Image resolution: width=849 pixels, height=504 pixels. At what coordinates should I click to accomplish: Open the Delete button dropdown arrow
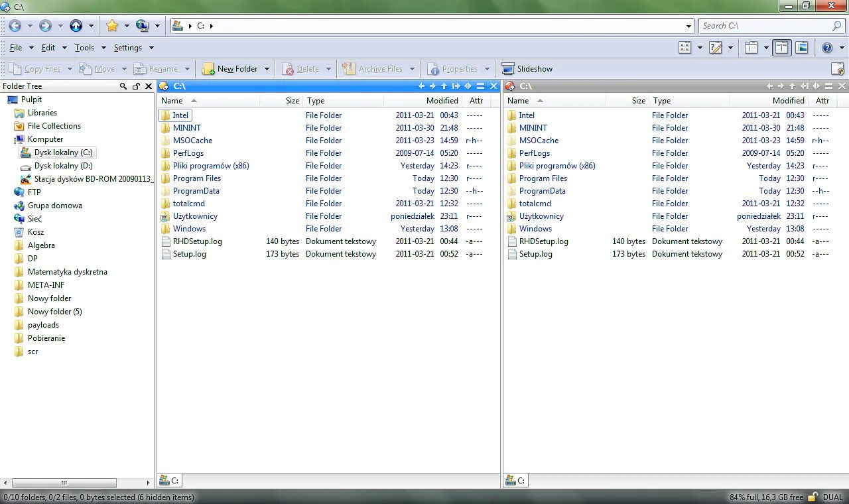pyautogui.click(x=329, y=68)
